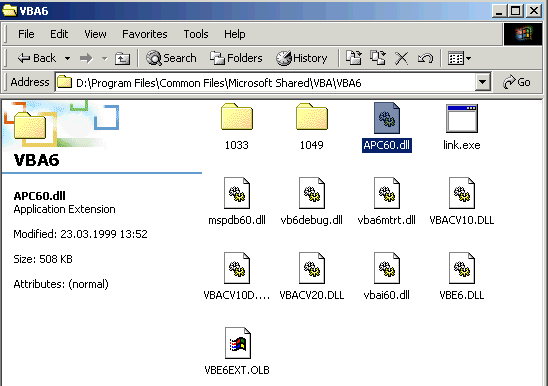The width and height of the screenshot is (548, 386).
Task: Minimize the VBA6 window
Action: point(499,11)
